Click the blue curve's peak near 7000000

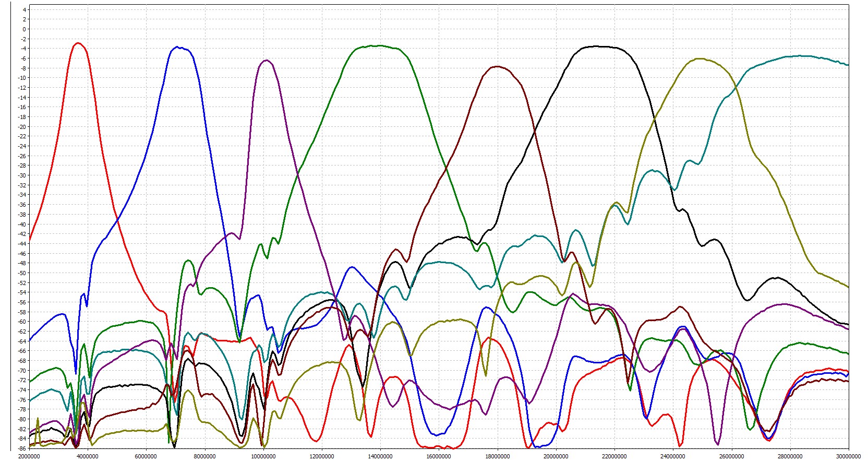pyautogui.click(x=178, y=47)
